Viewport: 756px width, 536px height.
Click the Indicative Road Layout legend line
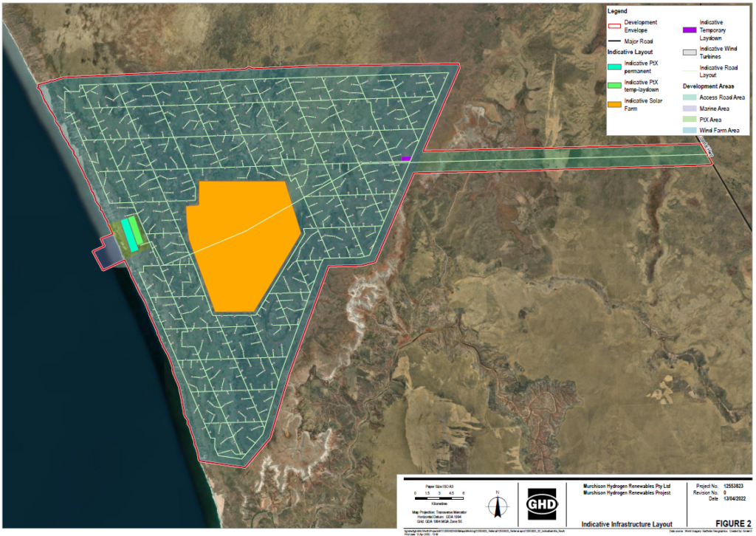[x=690, y=71]
